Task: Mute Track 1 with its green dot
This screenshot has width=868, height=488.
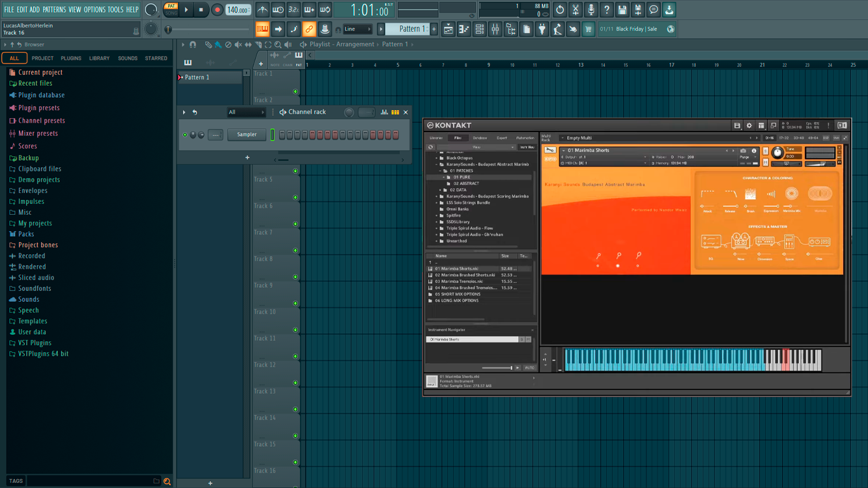Action: (x=295, y=91)
